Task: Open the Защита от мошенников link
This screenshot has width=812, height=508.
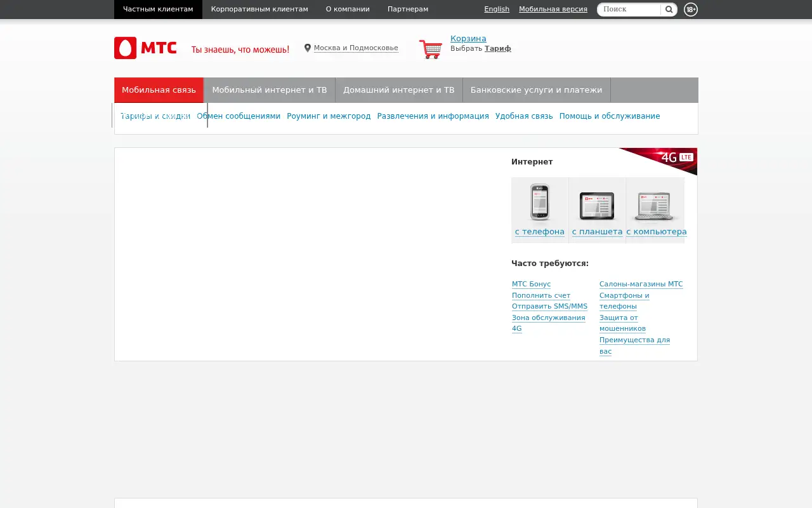Action: (x=622, y=323)
